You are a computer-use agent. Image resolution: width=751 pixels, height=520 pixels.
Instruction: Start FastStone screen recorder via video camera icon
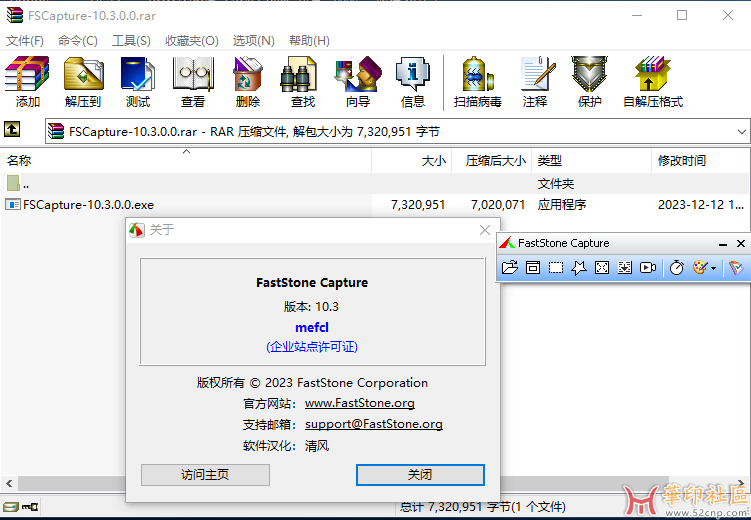click(648, 268)
